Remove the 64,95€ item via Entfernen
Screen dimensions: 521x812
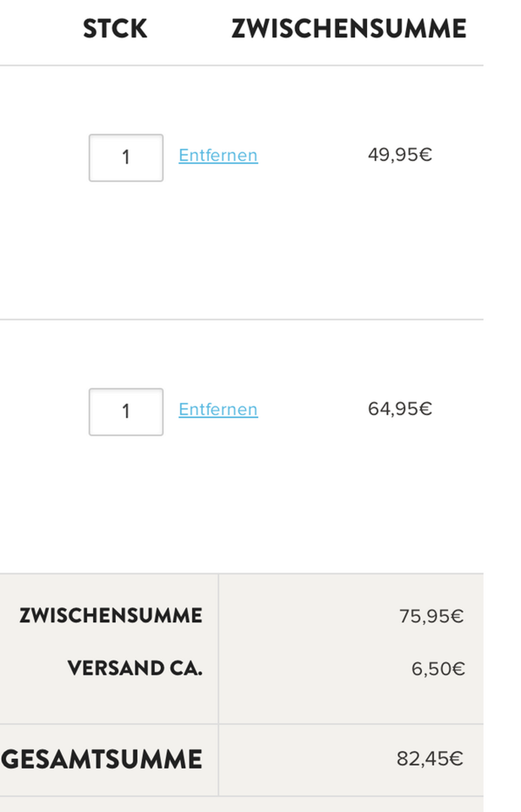[218, 409]
